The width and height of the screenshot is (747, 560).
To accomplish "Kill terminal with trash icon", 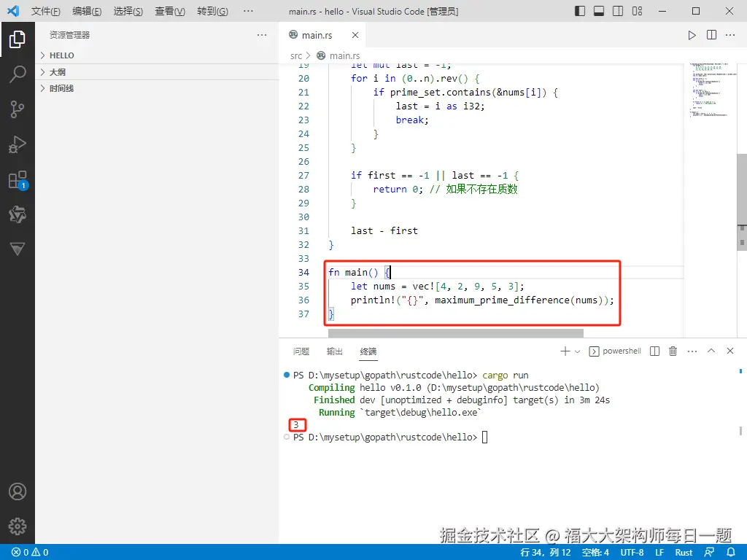I will [673, 351].
